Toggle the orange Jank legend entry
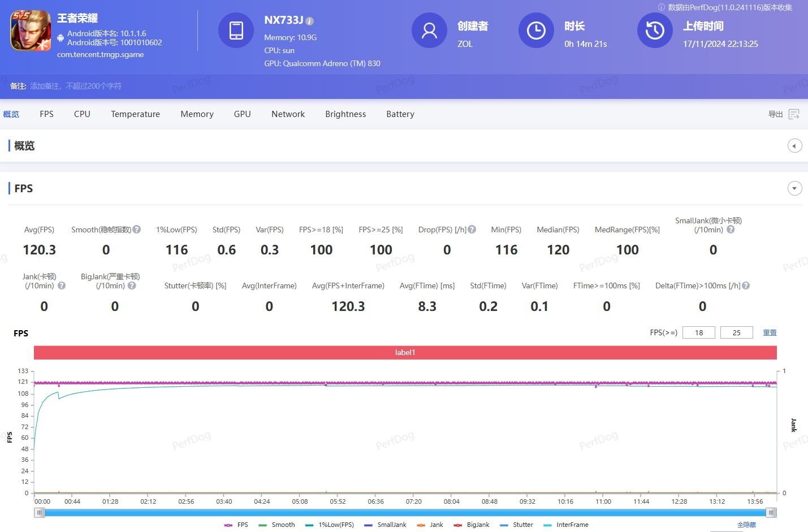Image resolution: width=808 pixels, height=532 pixels. (x=430, y=525)
